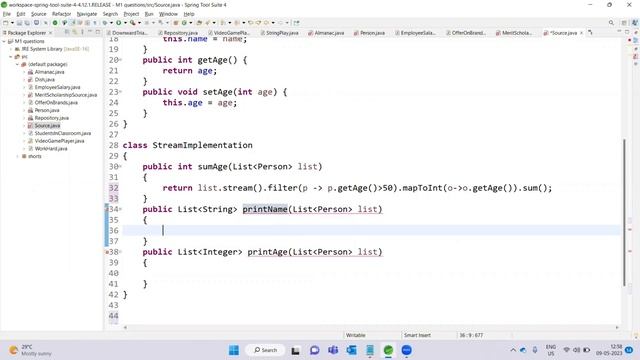Click error marker on line 38 gutter
This screenshot has height=360, width=640.
pos(107,252)
